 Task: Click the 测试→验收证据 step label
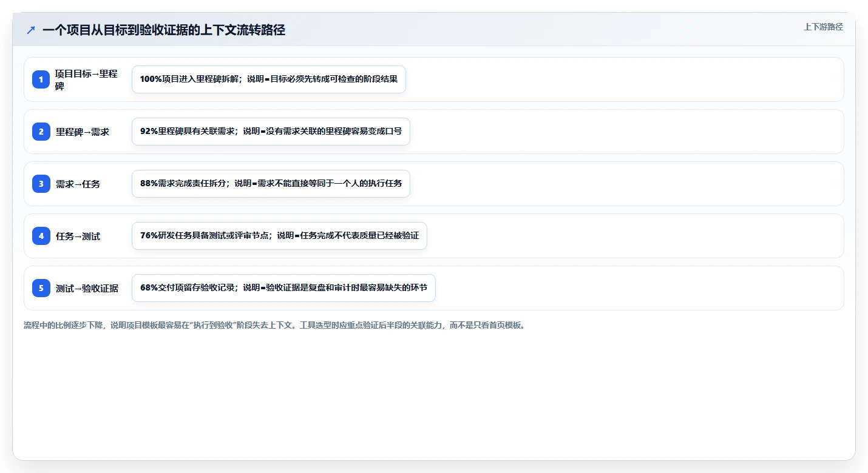tap(87, 288)
